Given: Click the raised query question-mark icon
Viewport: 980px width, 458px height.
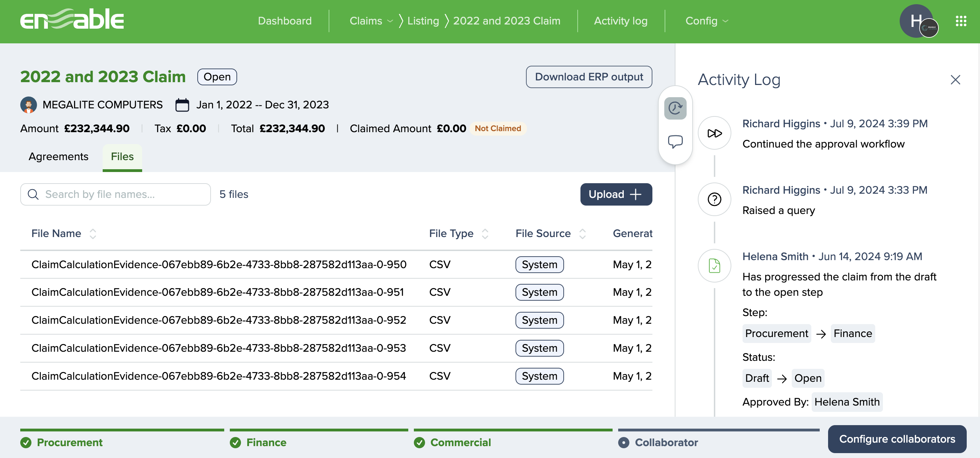Looking at the screenshot, I should [714, 200].
